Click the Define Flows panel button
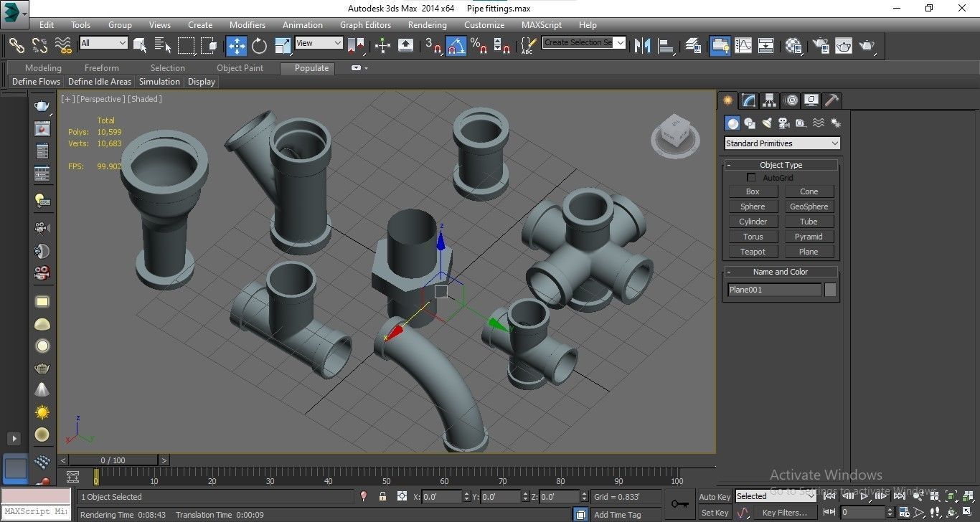The width and height of the screenshot is (980, 522). pos(36,82)
